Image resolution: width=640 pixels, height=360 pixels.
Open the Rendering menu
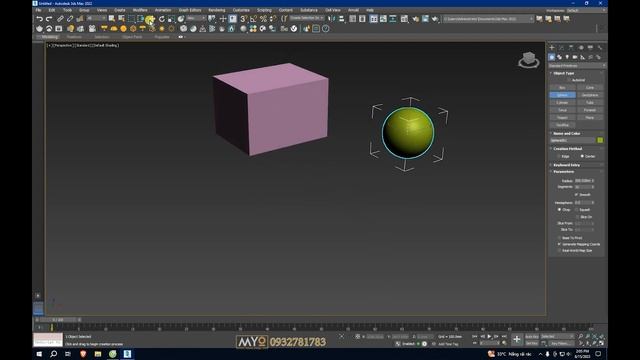point(217,10)
